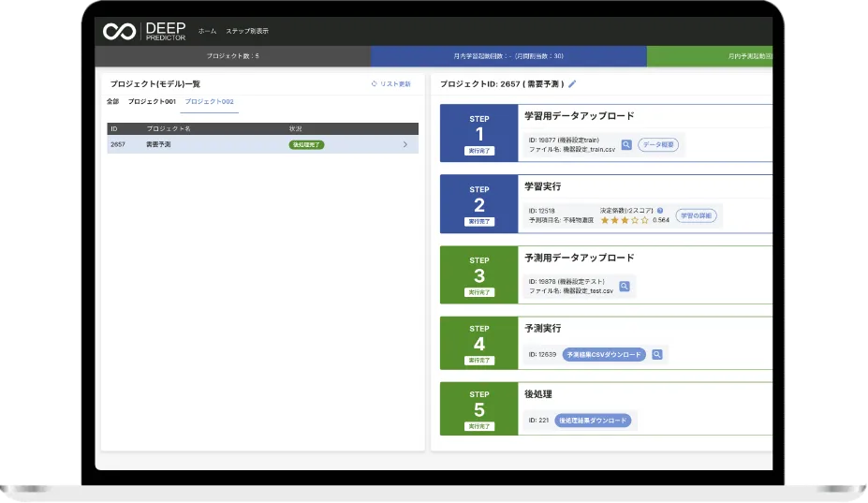Select the プロジェクト002 tab
Screen dimensions: 868x503
[x=209, y=101]
